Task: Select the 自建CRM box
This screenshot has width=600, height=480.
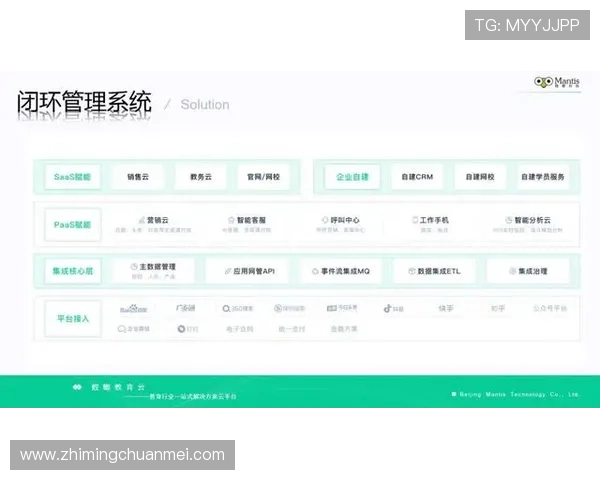Action: 417,177
